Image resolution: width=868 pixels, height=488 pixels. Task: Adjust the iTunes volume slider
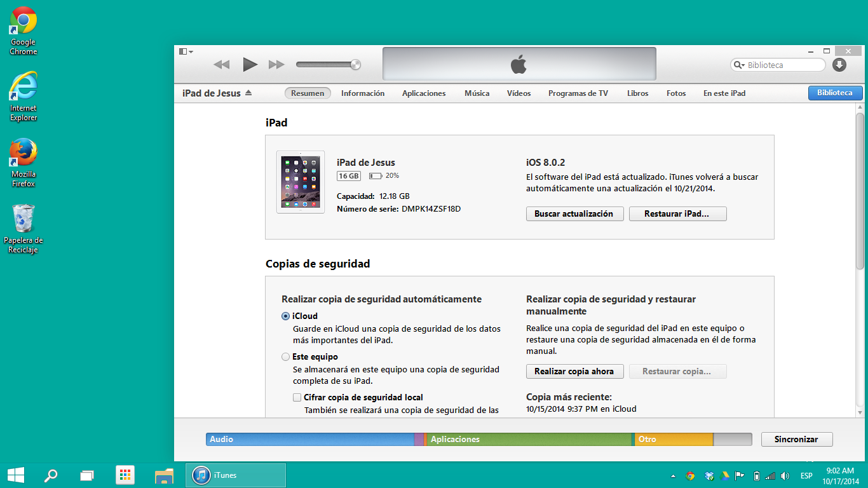tap(329, 64)
